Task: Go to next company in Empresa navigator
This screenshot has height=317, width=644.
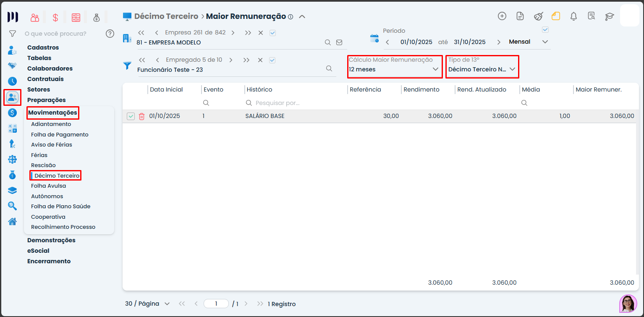Action: 233,33
